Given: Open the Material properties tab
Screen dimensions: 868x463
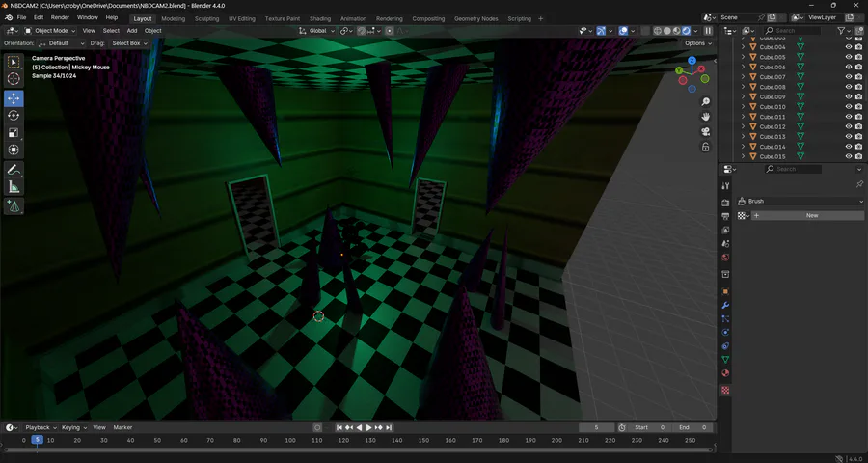Looking at the screenshot, I should [x=725, y=373].
